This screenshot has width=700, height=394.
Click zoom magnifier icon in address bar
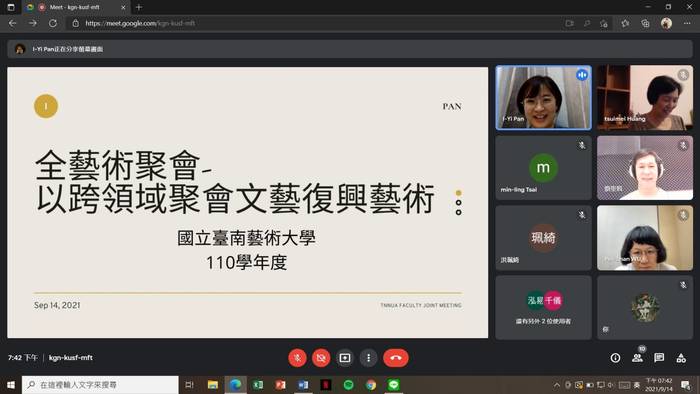(x=587, y=23)
